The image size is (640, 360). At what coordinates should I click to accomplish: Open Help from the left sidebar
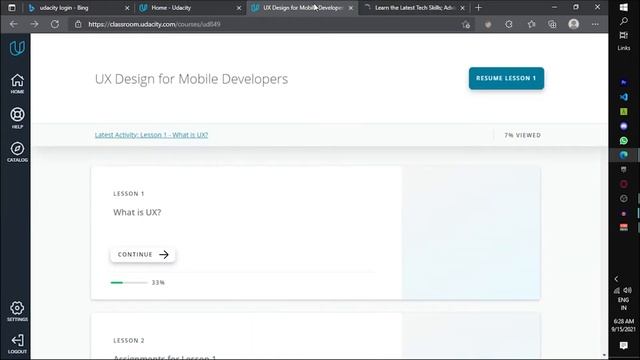[17, 118]
